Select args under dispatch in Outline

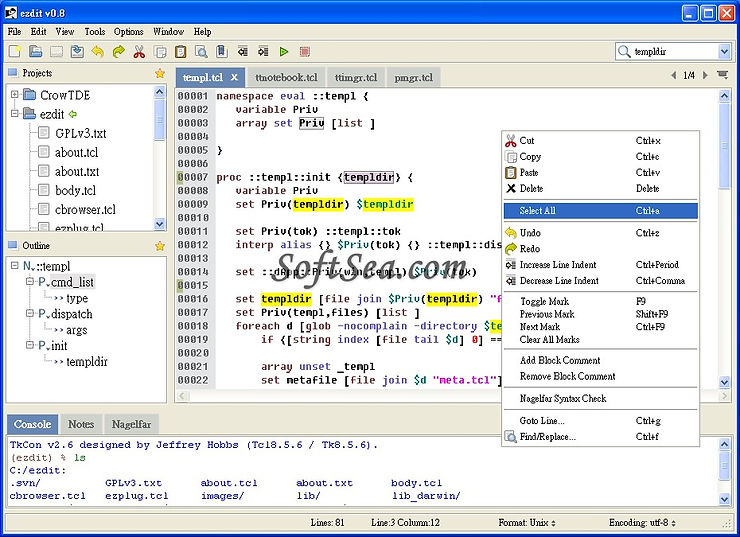point(76,330)
